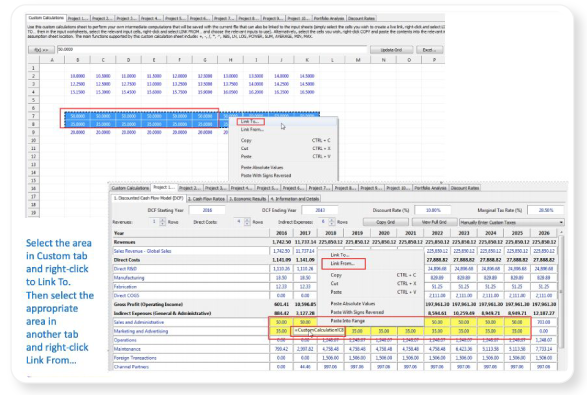Select 1. Discounted Cash Flow Model (DCF) subtab
The width and height of the screenshot is (587, 395).
point(148,198)
